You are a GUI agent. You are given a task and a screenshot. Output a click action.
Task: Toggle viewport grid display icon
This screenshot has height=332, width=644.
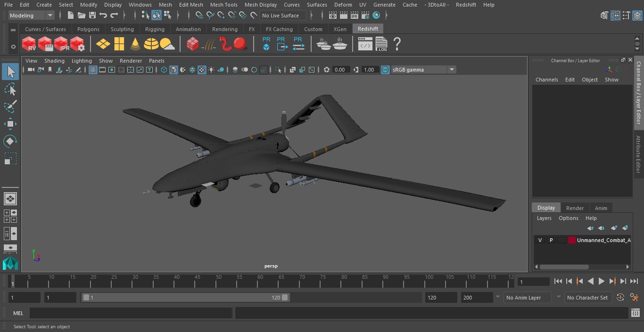pos(93,70)
